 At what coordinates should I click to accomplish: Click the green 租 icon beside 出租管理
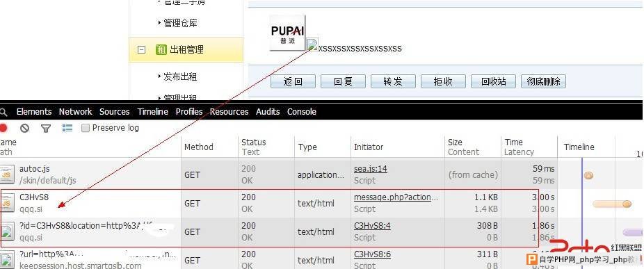click(x=161, y=49)
